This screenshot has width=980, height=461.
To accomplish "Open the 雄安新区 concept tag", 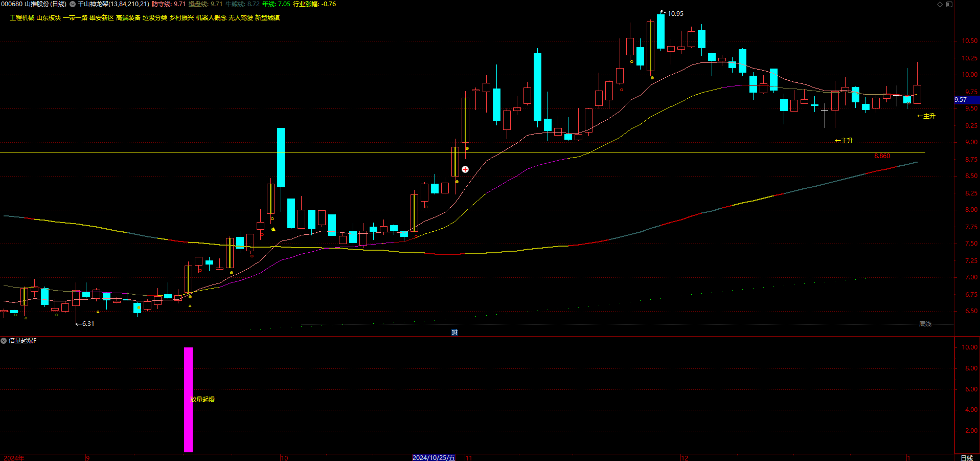I will pos(102,18).
